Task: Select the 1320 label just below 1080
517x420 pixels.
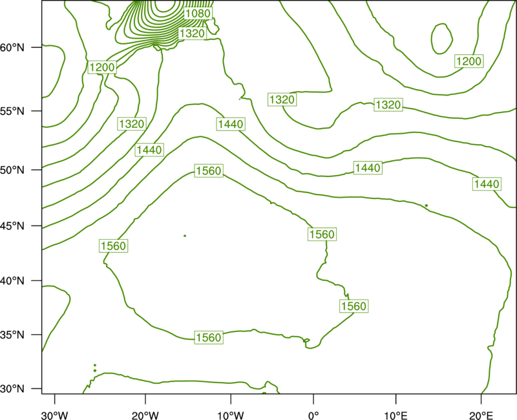Action: 192,34
